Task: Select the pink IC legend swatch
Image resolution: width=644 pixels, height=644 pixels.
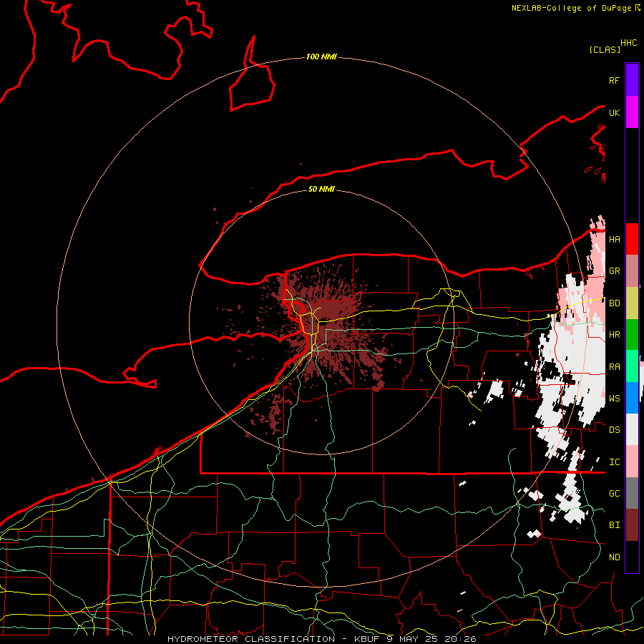Action: (x=632, y=462)
